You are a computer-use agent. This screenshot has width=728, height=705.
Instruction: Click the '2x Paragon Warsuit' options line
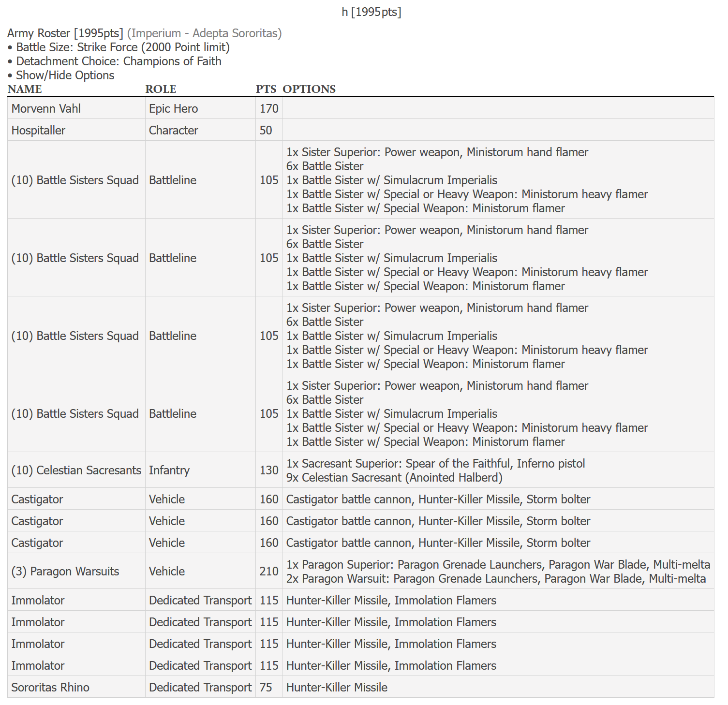click(496, 579)
